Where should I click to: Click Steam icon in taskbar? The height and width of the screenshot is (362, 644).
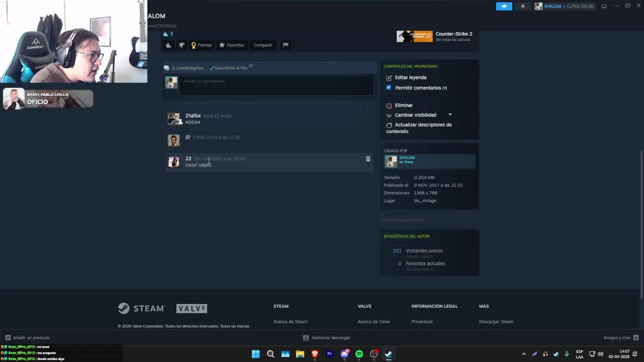[388, 354]
